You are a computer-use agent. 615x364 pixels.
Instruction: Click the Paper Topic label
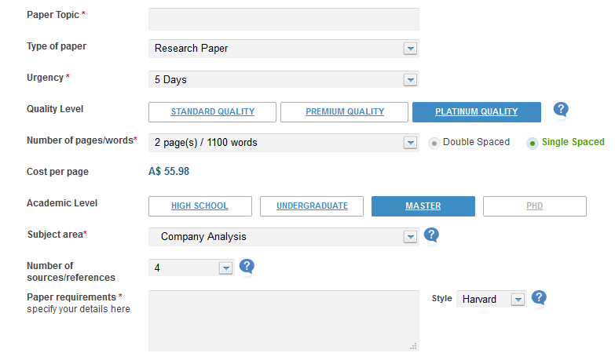pos(53,15)
